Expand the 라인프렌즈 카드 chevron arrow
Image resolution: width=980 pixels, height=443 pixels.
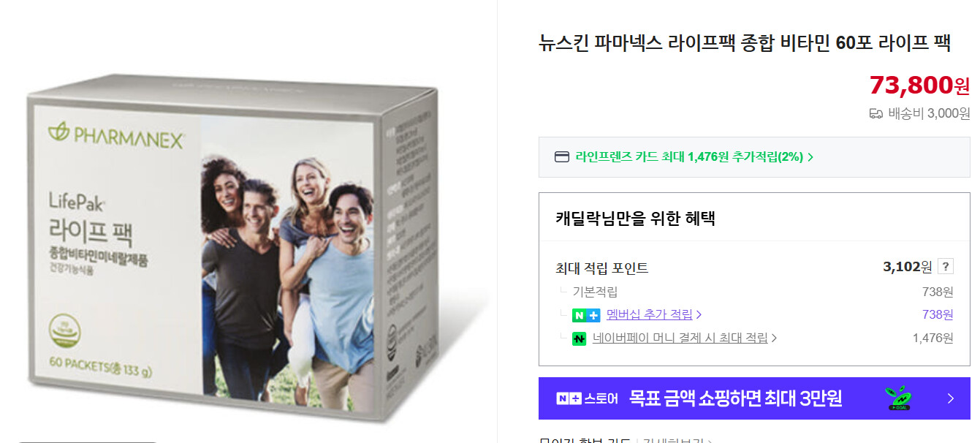coord(810,157)
